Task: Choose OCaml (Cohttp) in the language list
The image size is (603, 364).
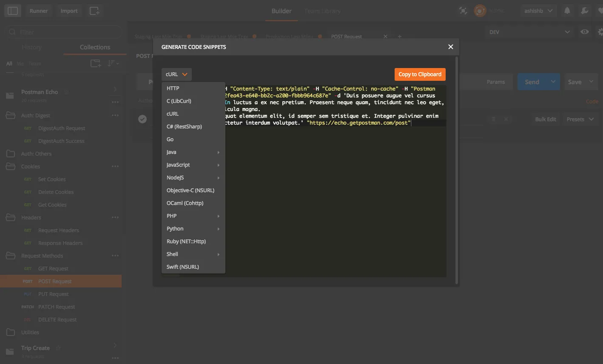Action: 193,203
